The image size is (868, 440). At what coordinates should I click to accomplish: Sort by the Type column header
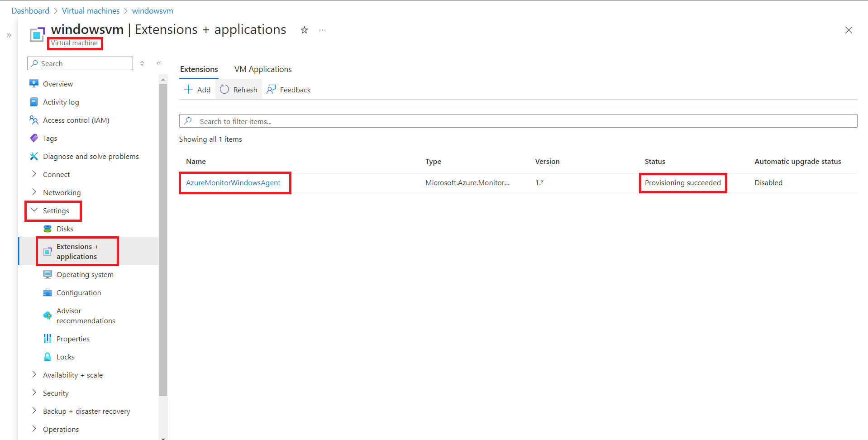coord(433,161)
